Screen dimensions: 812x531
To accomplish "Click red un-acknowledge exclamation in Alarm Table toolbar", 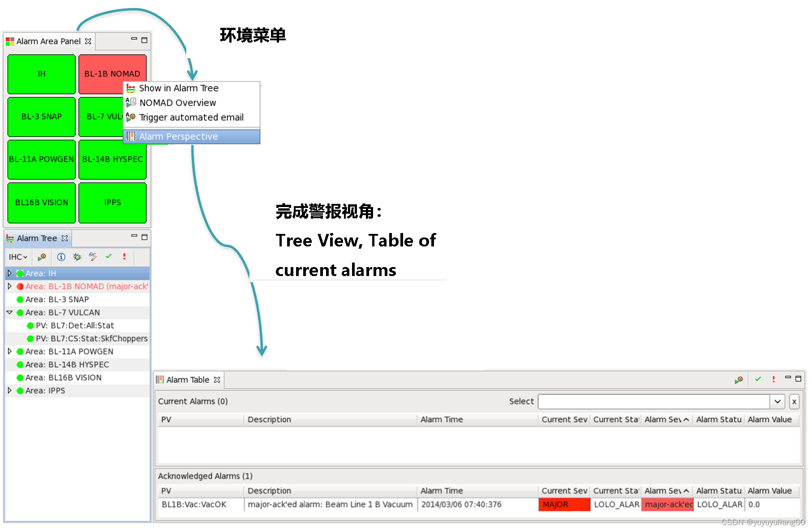I will pos(773,379).
